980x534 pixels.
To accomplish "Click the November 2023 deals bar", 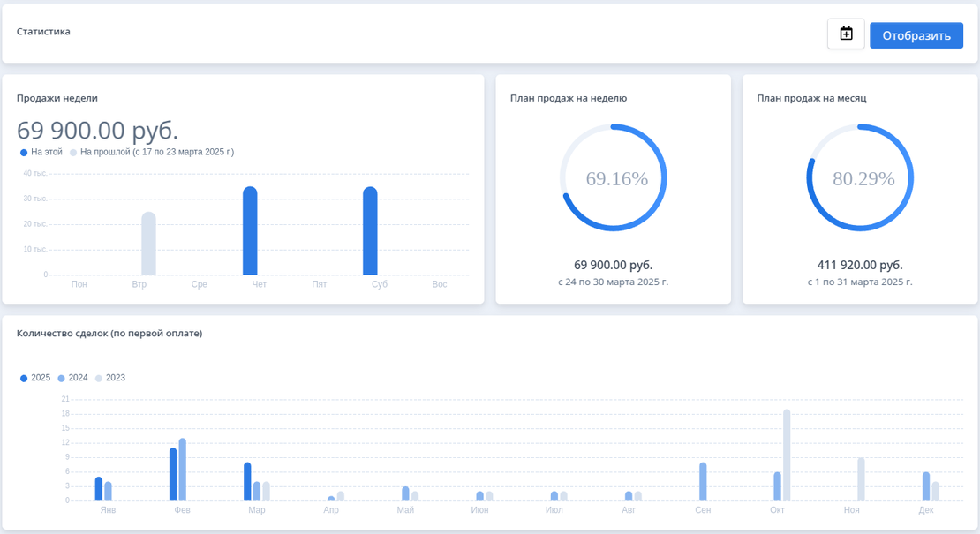I will (x=861, y=479).
